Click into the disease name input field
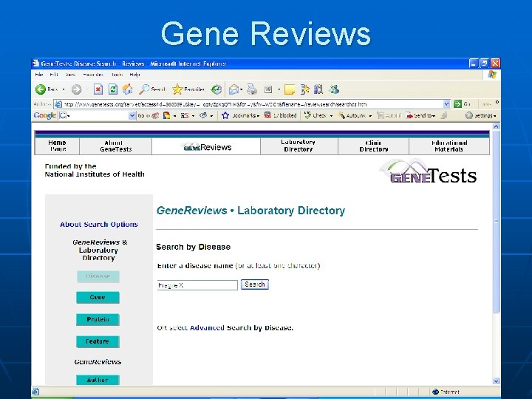532x399 pixels. tap(197, 285)
